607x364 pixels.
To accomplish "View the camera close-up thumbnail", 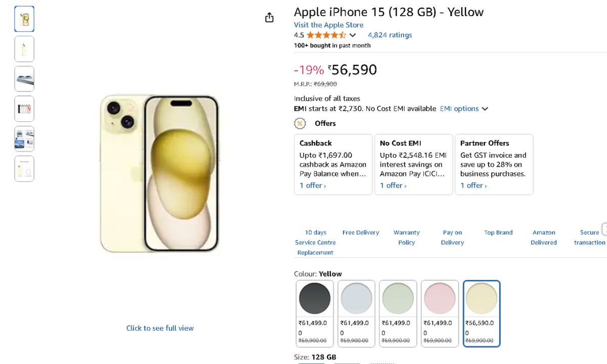I will [24, 79].
